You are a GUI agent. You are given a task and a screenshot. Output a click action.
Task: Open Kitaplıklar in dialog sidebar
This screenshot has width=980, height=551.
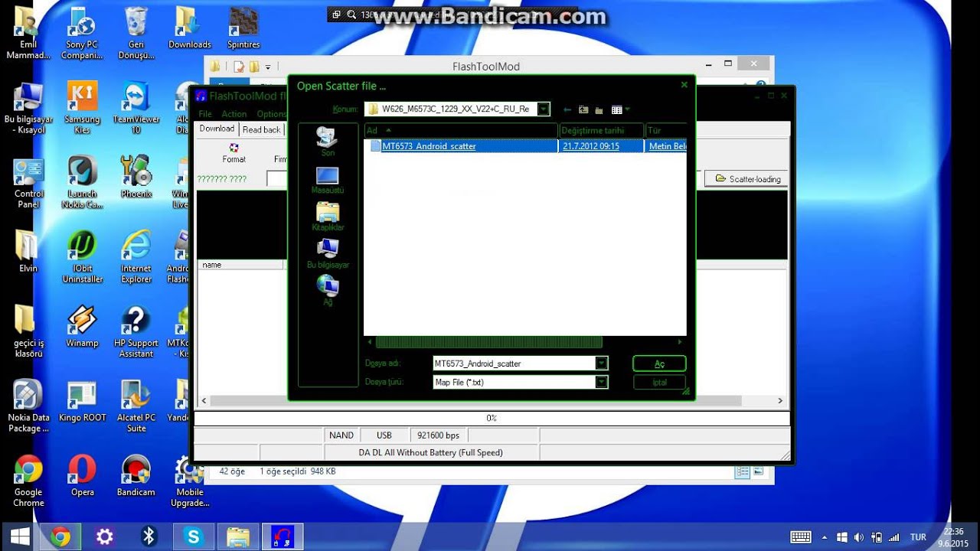[328, 217]
